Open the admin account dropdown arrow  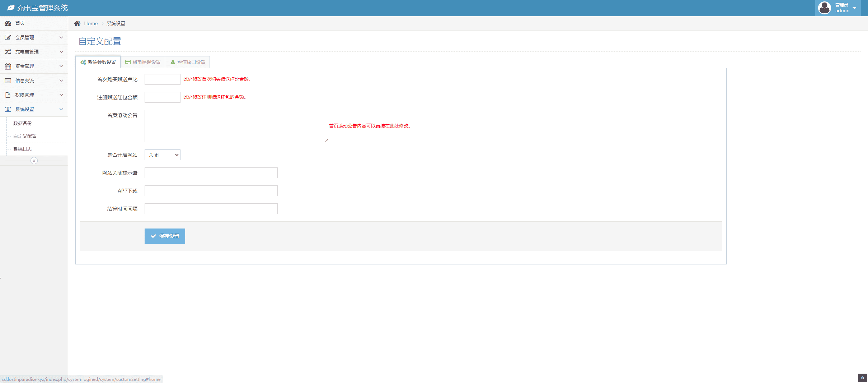854,8
